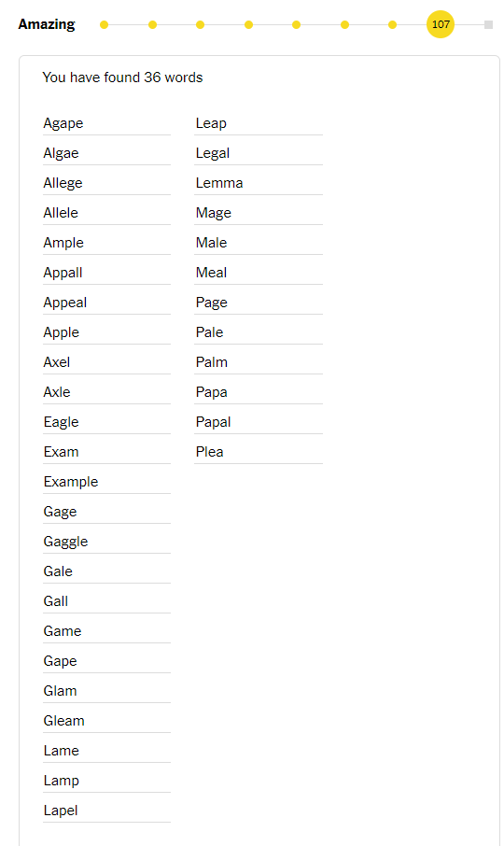The image size is (504, 846).
Task: Click the word Lapel
Action: 61,811
